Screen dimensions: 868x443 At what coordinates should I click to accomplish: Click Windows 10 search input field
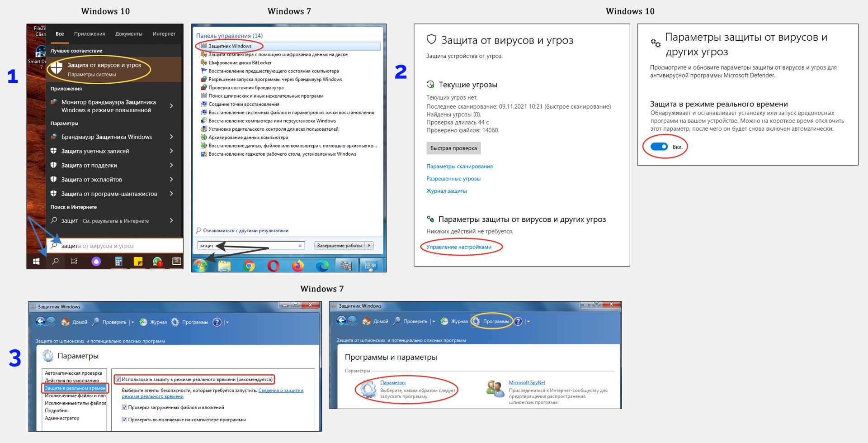click(x=115, y=246)
